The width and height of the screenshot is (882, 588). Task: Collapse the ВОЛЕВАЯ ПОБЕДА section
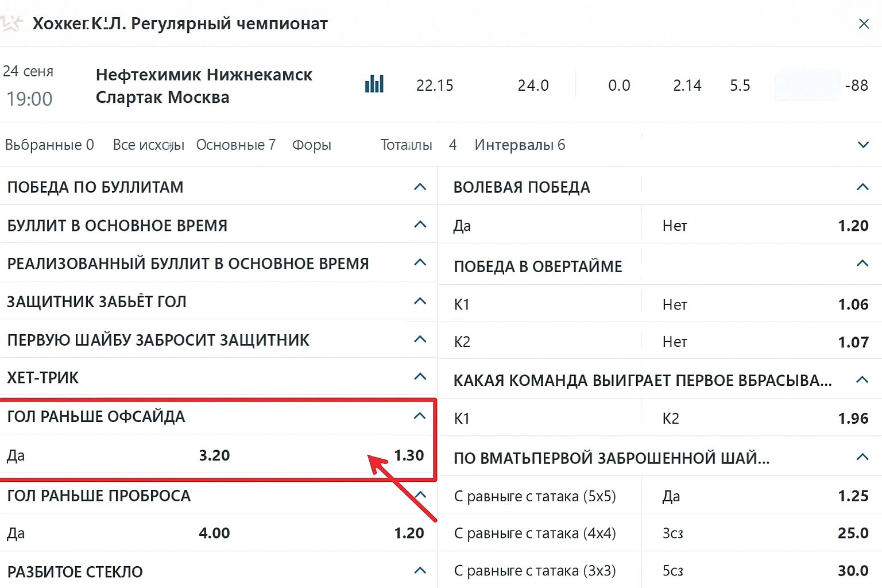(862, 187)
